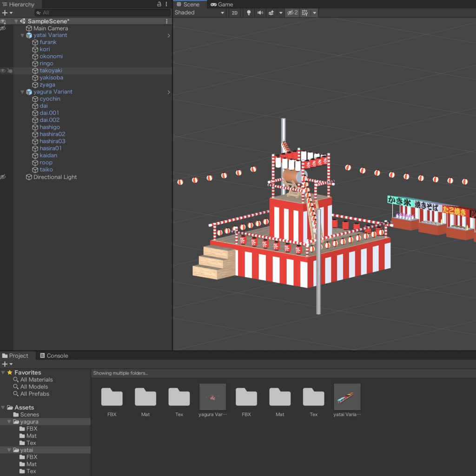This screenshot has width=476, height=476.
Task: Toggle 2D view mode in Scene
Action: (235, 13)
